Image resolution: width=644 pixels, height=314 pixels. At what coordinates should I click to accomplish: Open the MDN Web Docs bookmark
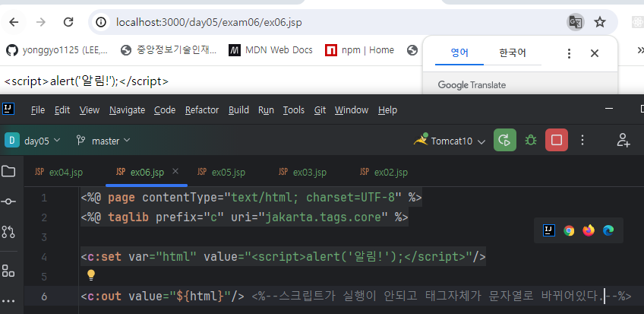pos(270,50)
